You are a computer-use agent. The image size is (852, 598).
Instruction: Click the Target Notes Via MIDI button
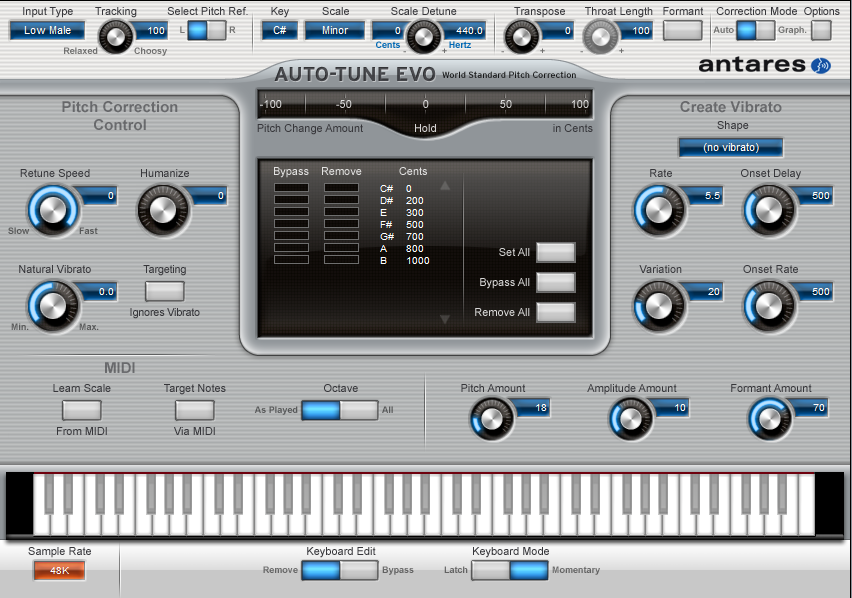[x=195, y=410]
